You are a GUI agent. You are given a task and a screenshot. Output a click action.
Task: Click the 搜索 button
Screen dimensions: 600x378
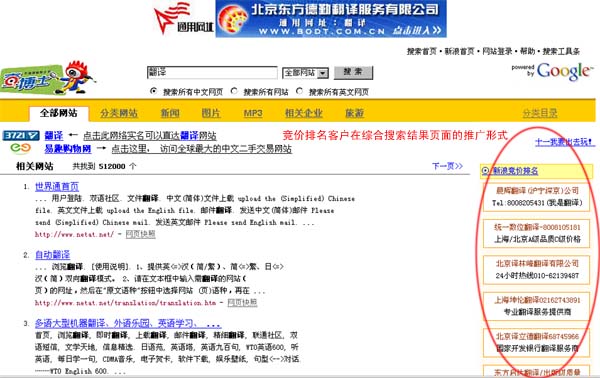(353, 72)
